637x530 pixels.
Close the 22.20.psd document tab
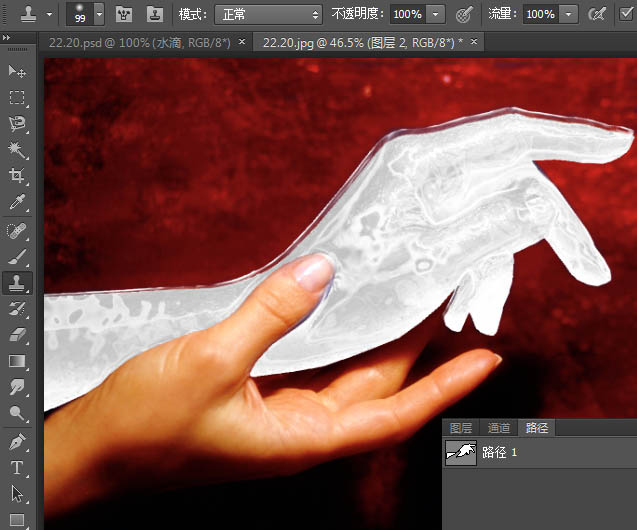tap(242, 41)
